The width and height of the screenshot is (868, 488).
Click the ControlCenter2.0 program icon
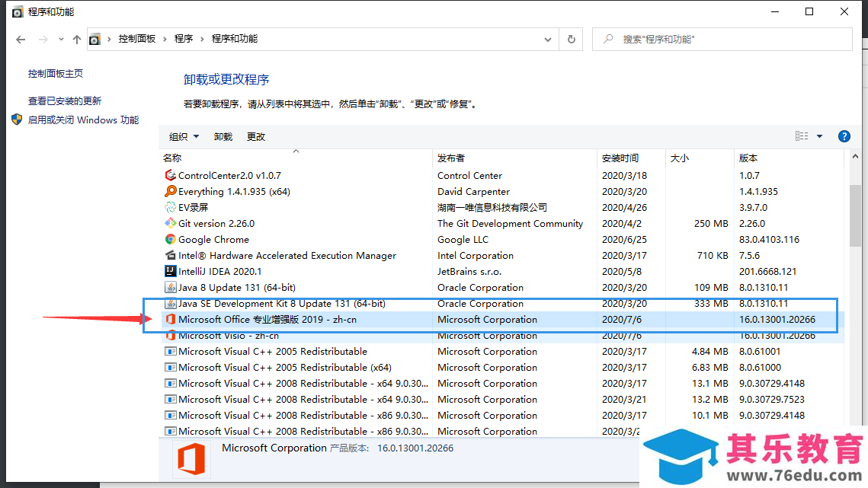pos(171,175)
